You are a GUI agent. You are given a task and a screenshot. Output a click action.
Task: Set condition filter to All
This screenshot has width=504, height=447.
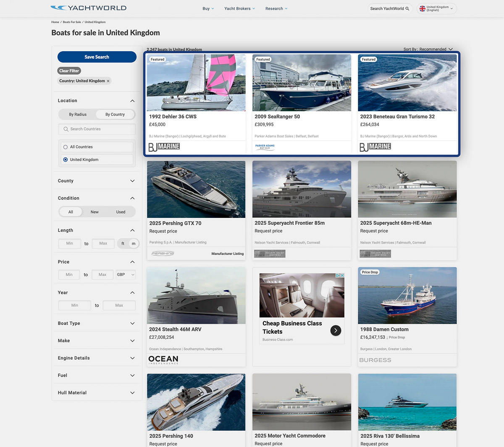[x=71, y=212]
